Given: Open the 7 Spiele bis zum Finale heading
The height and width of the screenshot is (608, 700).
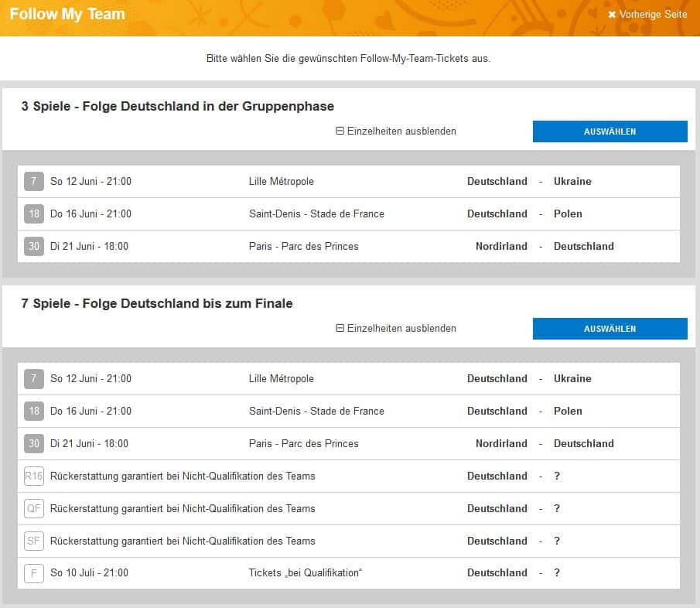Looking at the screenshot, I should point(157,304).
